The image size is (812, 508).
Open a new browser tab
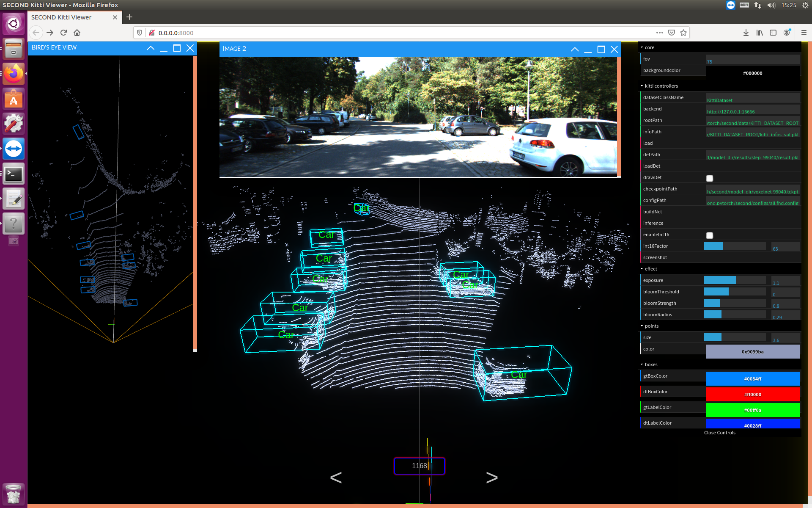[129, 17]
